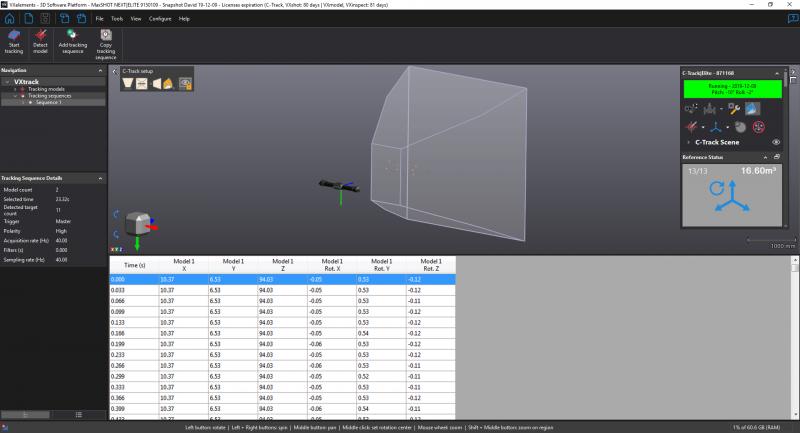
Task: Click the green Running status bar
Action: 733,89
